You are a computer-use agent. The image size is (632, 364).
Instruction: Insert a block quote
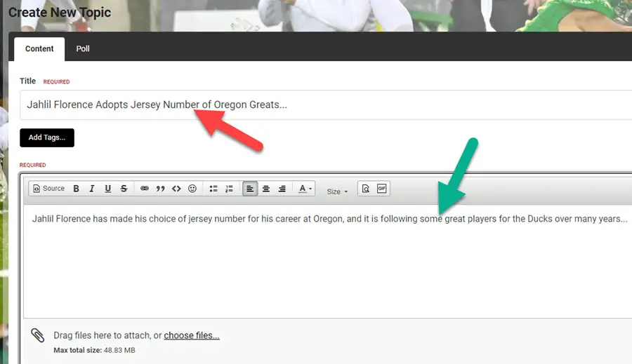point(160,189)
